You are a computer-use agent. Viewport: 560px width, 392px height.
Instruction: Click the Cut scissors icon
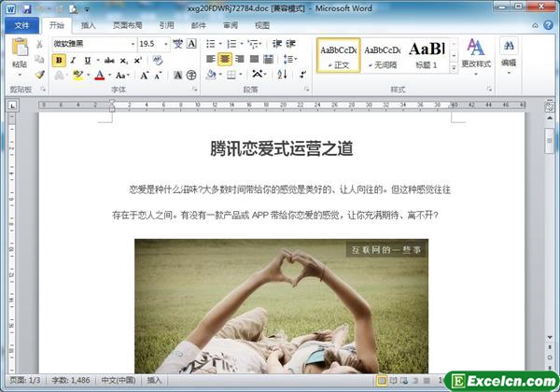(39, 44)
